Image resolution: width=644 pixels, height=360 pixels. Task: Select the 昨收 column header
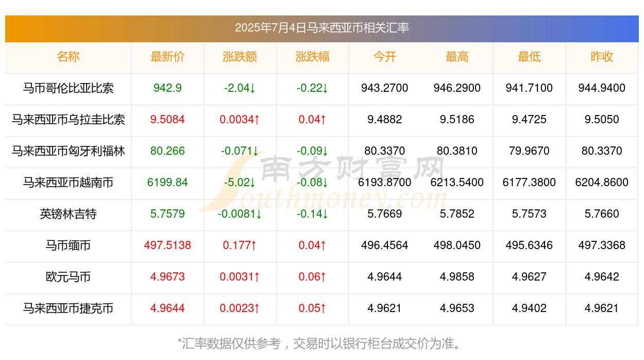pyautogui.click(x=602, y=57)
